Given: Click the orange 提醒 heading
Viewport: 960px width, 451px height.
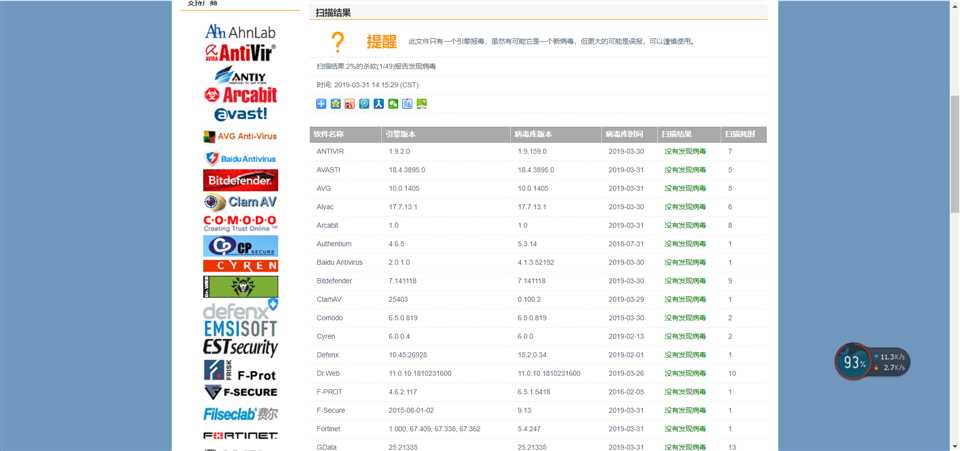Looking at the screenshot, I should pos(381,42).
